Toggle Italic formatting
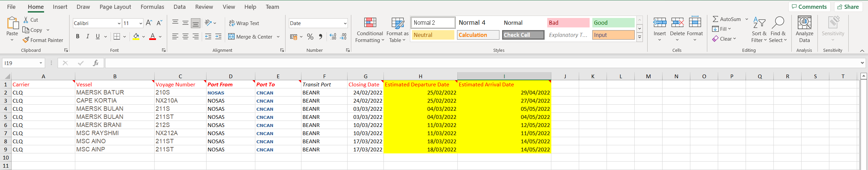868x170 pixels. [87, 37]
